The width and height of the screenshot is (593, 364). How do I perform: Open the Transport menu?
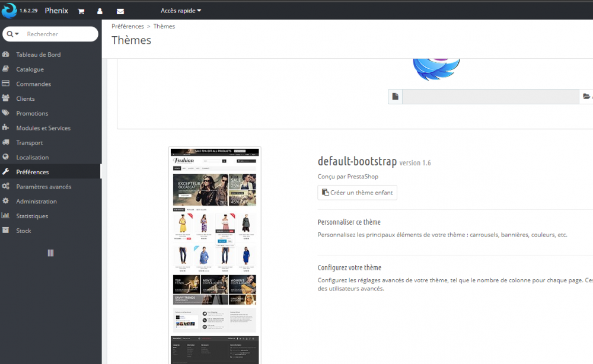pos(50,143)
